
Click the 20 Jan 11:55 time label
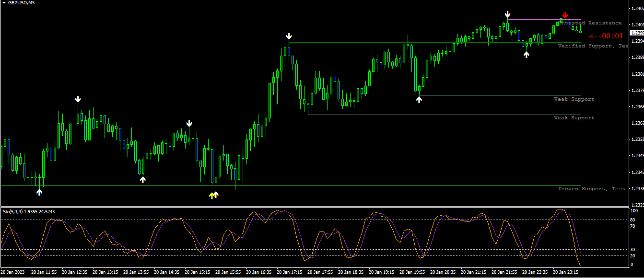pyautogui.click(x=44, y=272)
